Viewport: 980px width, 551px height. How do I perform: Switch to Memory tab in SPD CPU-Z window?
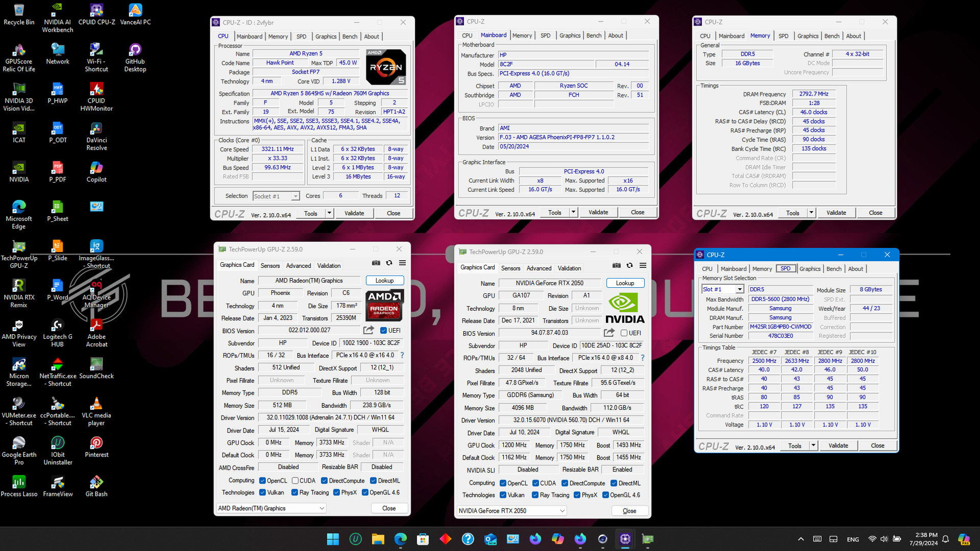point(762,268)
